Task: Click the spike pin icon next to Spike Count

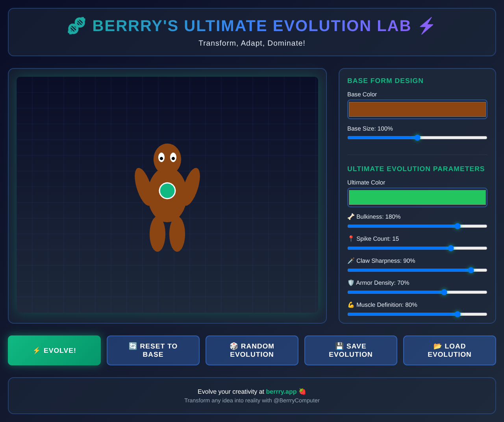Action: pyautogui.click(x=351, y=238)
